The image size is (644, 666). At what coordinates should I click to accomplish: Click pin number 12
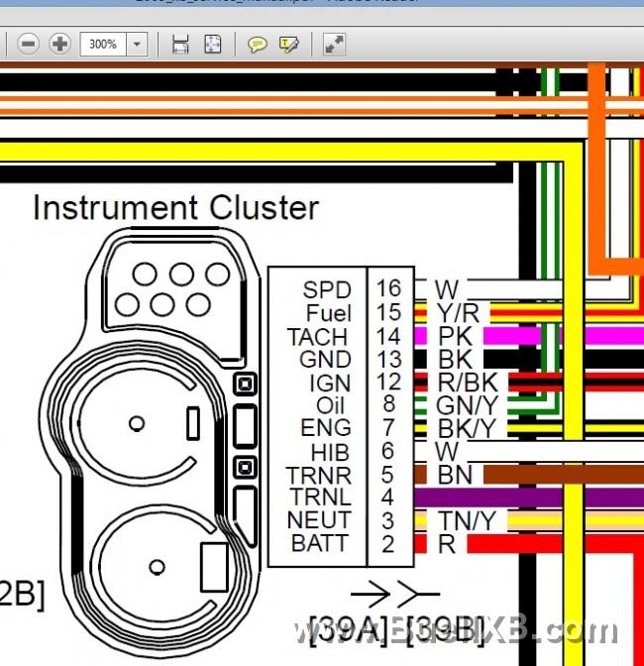coord(388,382)
